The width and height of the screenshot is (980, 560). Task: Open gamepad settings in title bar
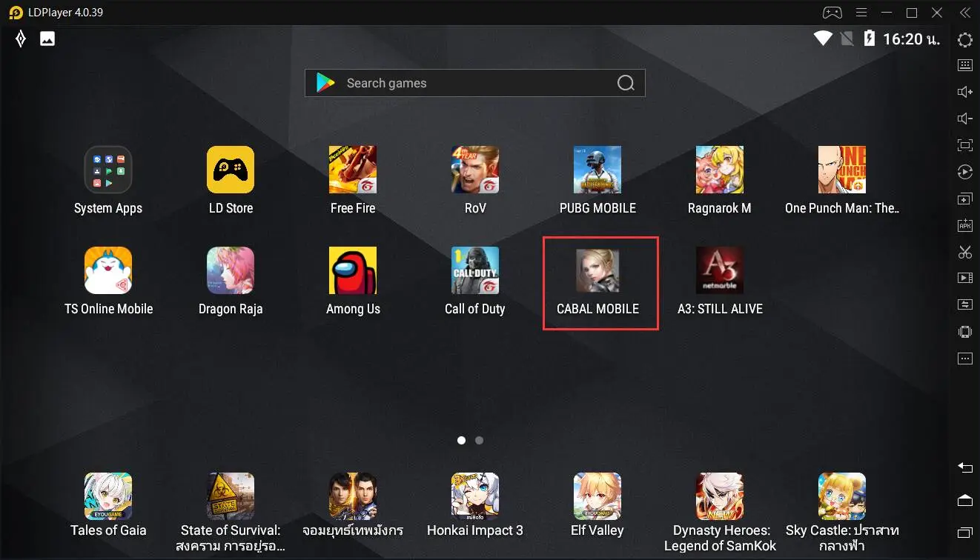click(832, 13)
